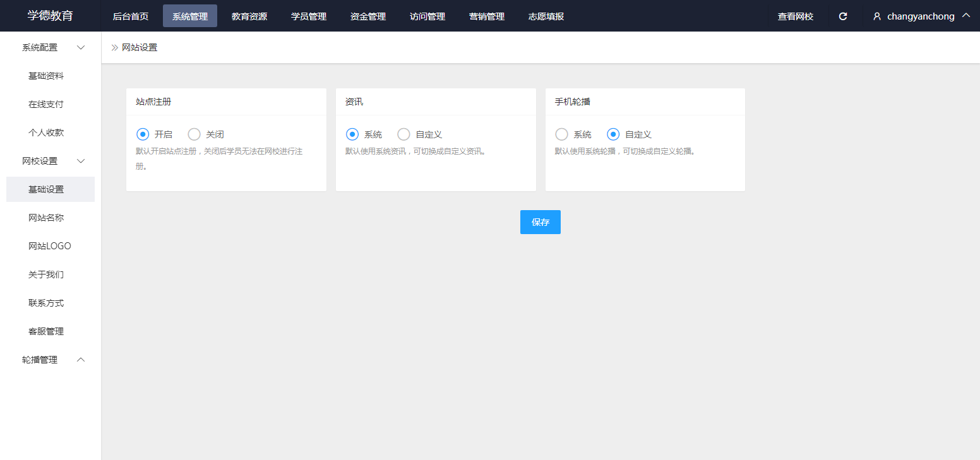Viewport: 980px width, 460px height.
Task: Click the refresh icon in top bar
Action: pos(842,16)
